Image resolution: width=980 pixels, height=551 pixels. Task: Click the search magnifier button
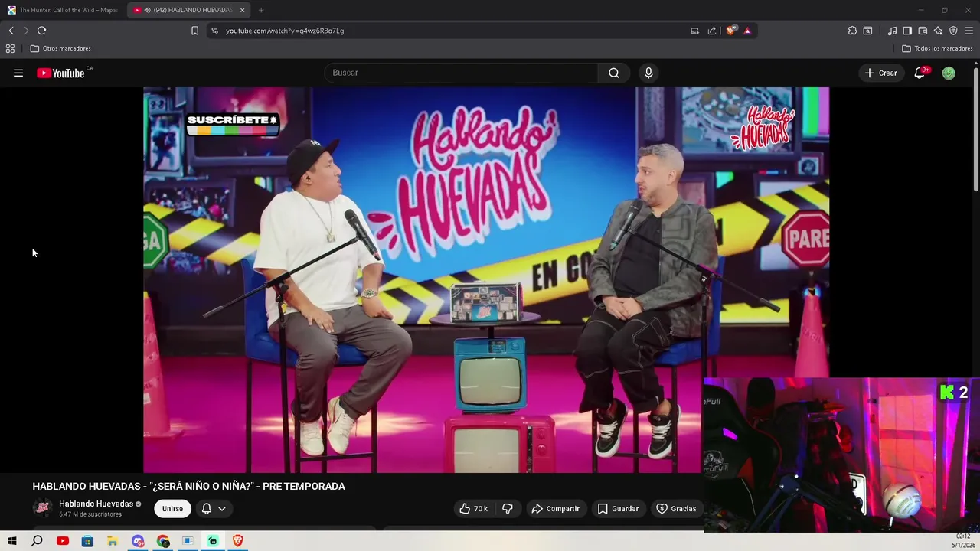point(614,73)
